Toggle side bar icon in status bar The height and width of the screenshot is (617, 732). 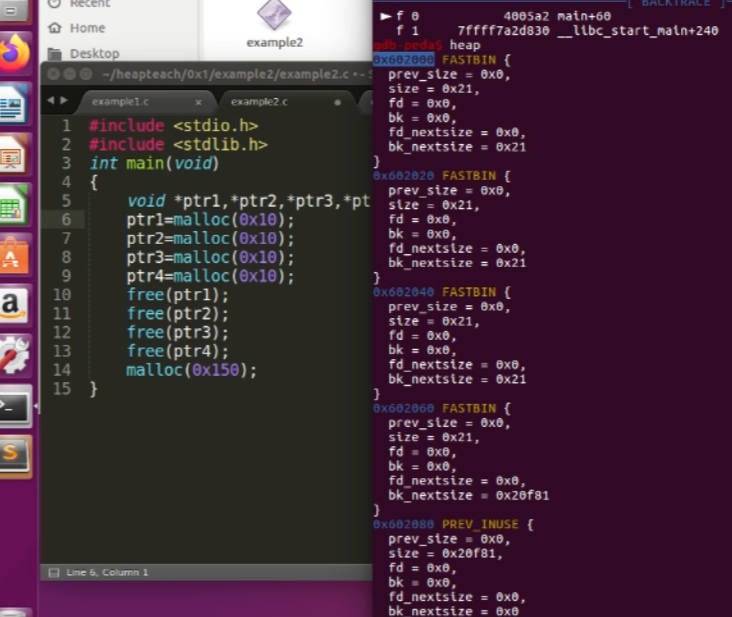[54, 572]
